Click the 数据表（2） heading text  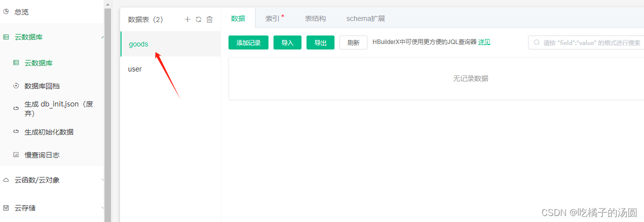pyautogui.click(x=145, y=19)
